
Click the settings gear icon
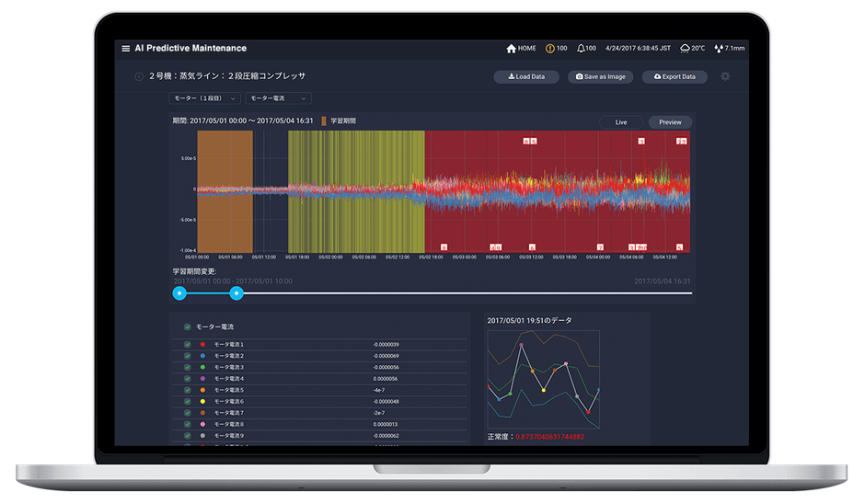point(725,76)
